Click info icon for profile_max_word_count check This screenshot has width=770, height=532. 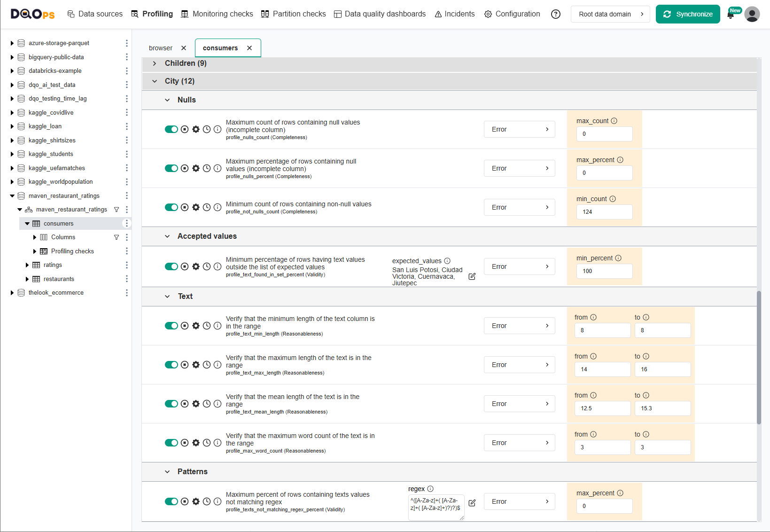click(218, 443)
